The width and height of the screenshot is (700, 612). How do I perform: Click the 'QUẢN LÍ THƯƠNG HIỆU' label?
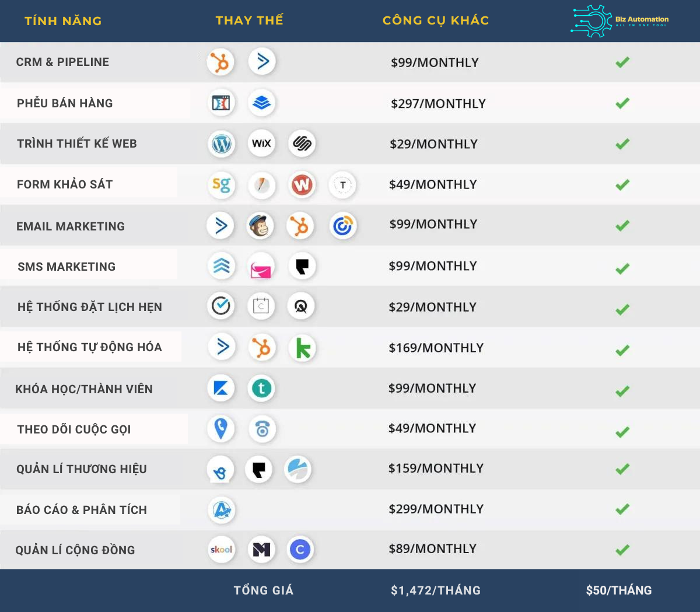[x=82, y=468]
